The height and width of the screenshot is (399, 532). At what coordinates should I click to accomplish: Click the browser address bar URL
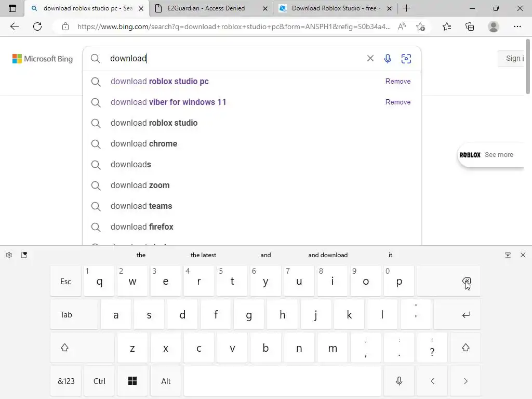tap(234, 26)
